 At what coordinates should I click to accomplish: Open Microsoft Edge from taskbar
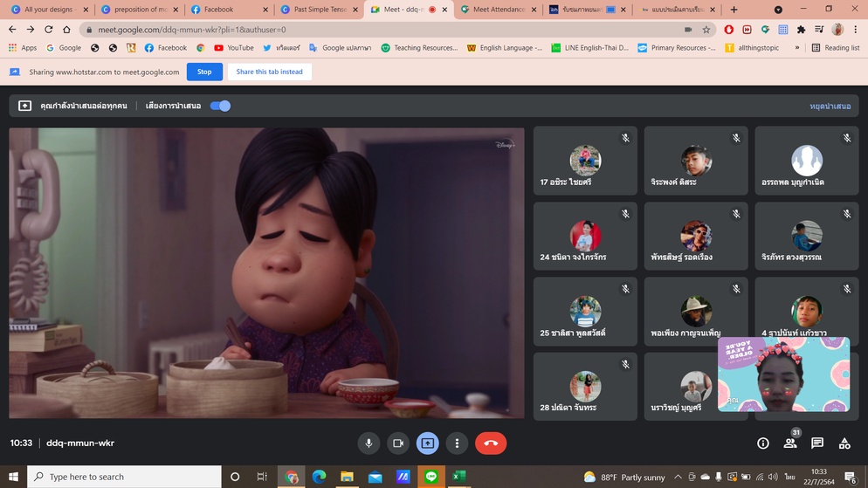coord(319,477)
